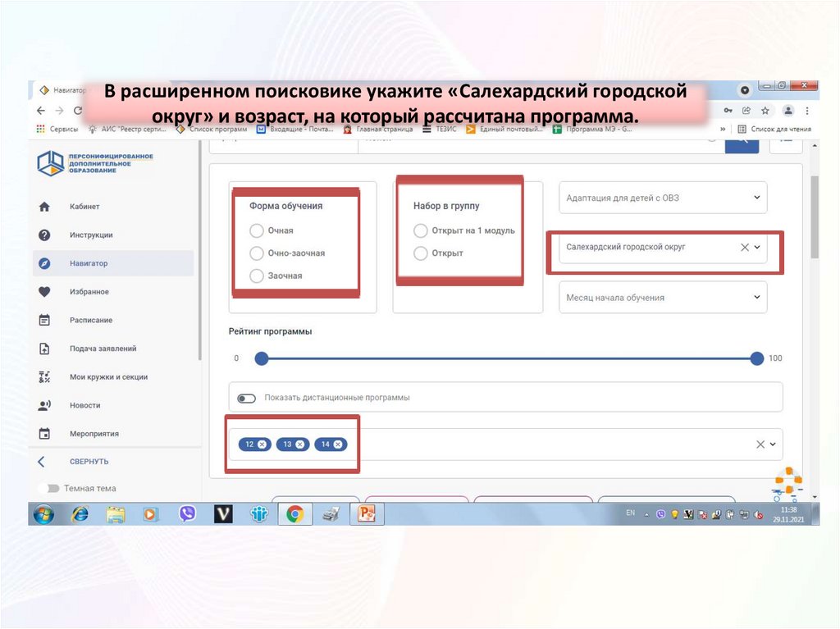Open Viber from taskbar
Image resolution: width=840 pixels, height=629 pixels.
[188, 514]
